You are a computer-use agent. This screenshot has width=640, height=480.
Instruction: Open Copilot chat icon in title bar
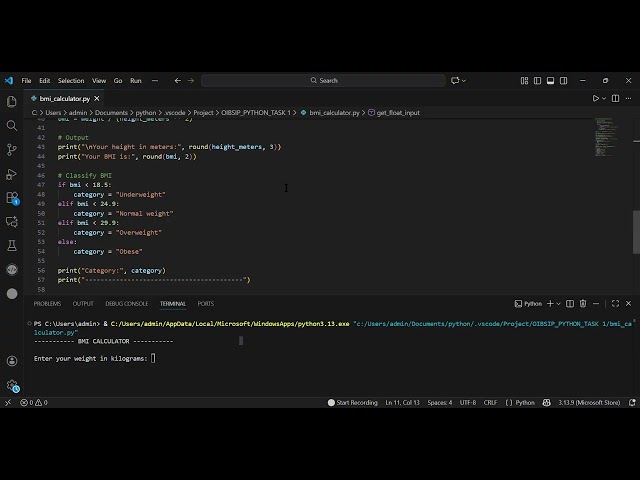455,80
